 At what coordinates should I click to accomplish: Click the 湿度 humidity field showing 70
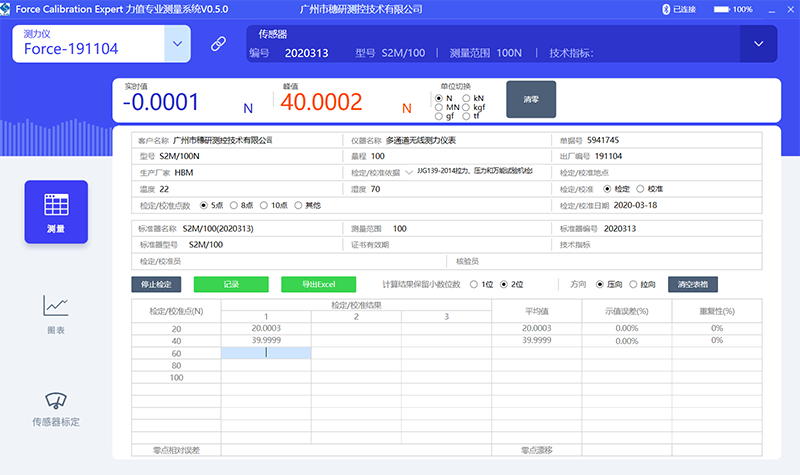[x=447, y=189]
